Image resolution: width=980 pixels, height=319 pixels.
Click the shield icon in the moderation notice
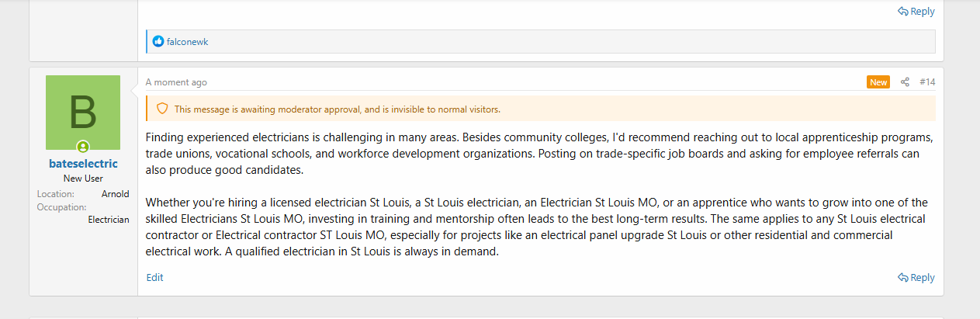[162, 109]
